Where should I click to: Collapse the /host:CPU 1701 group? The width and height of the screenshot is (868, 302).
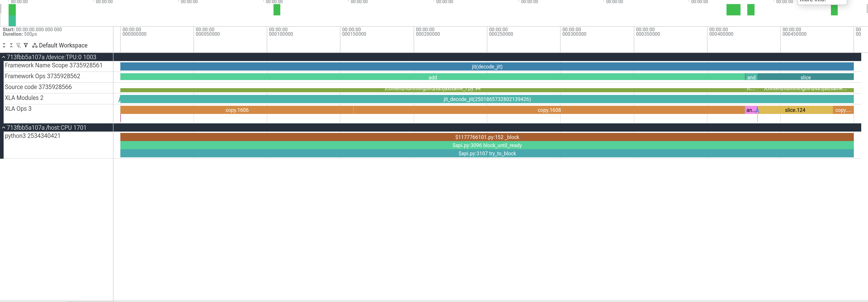click(4, 127)
